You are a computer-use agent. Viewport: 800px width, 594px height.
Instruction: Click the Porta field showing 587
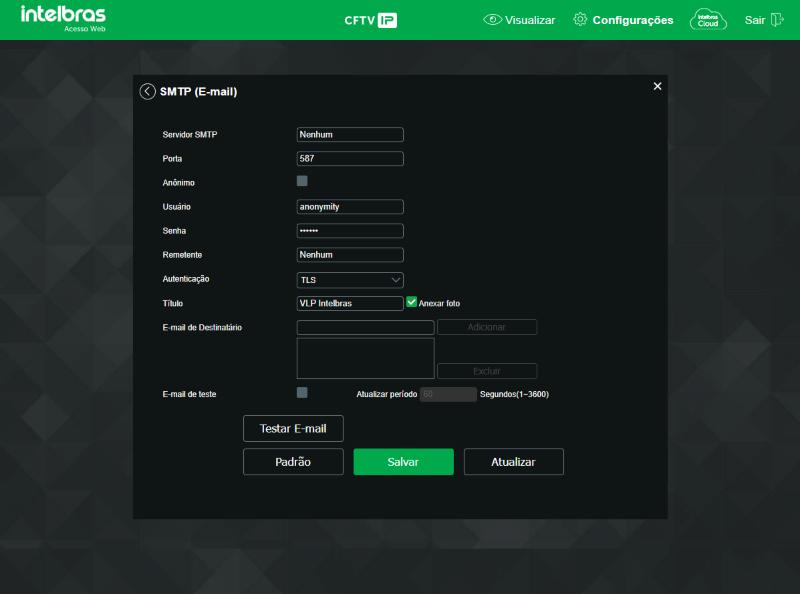click(x=350, y=159)
